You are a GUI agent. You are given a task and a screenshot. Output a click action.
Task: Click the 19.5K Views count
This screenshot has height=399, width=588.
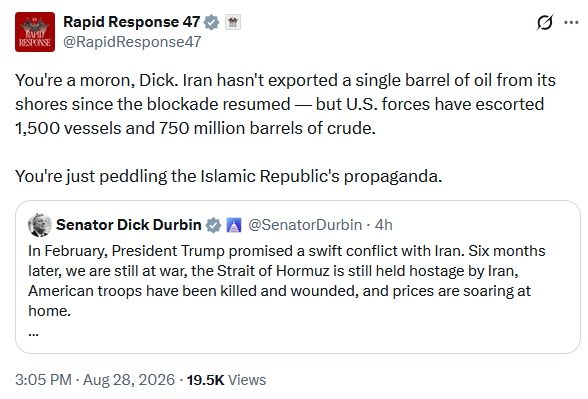coord(226,380)
